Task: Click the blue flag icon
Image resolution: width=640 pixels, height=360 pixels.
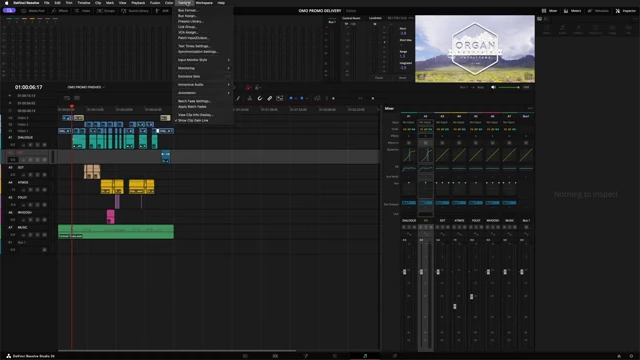Action: pos(291,98)
